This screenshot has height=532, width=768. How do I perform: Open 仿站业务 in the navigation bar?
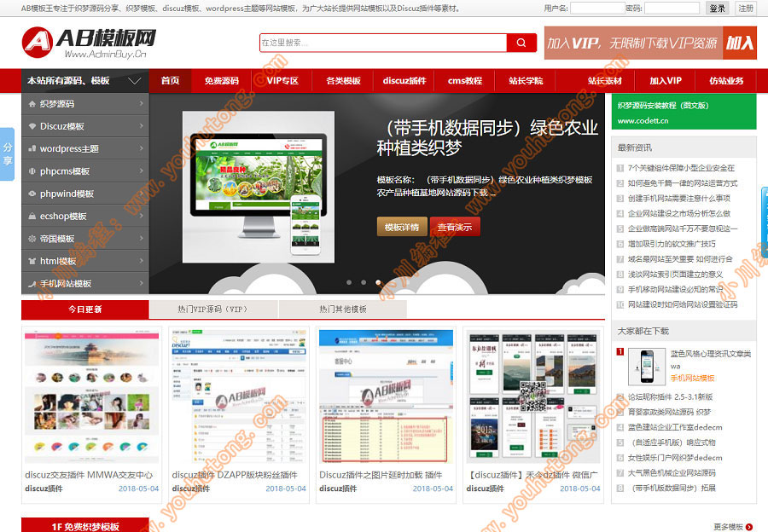(x=726, y=81)
